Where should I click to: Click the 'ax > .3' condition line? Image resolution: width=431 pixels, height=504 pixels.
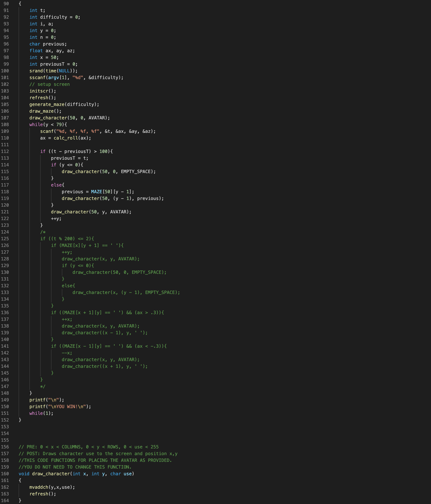(107, 313)
